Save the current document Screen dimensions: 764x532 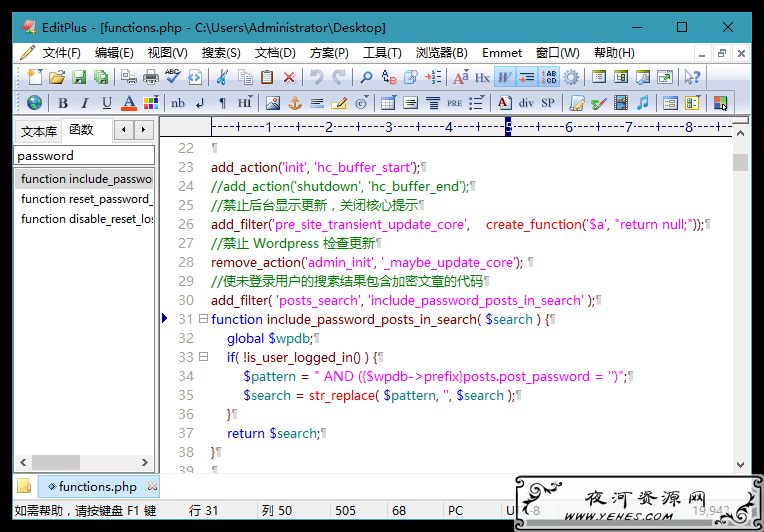tap(79, 77)
